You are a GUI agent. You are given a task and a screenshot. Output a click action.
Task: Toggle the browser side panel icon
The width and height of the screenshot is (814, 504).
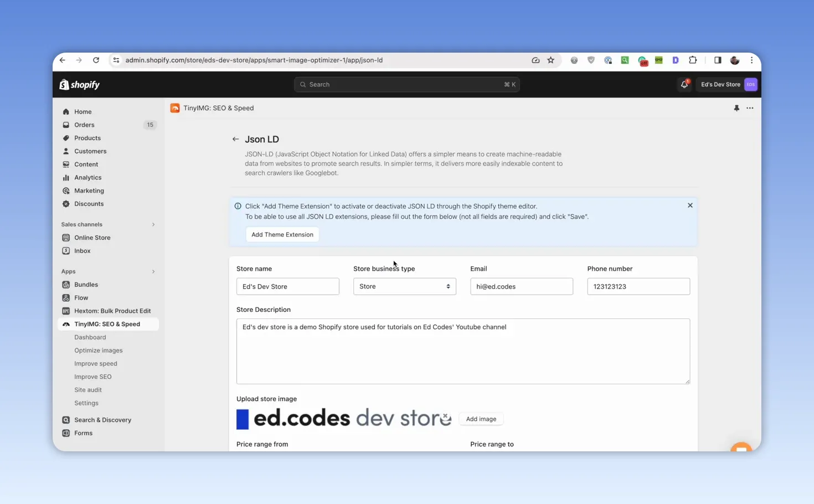[718, 60]
